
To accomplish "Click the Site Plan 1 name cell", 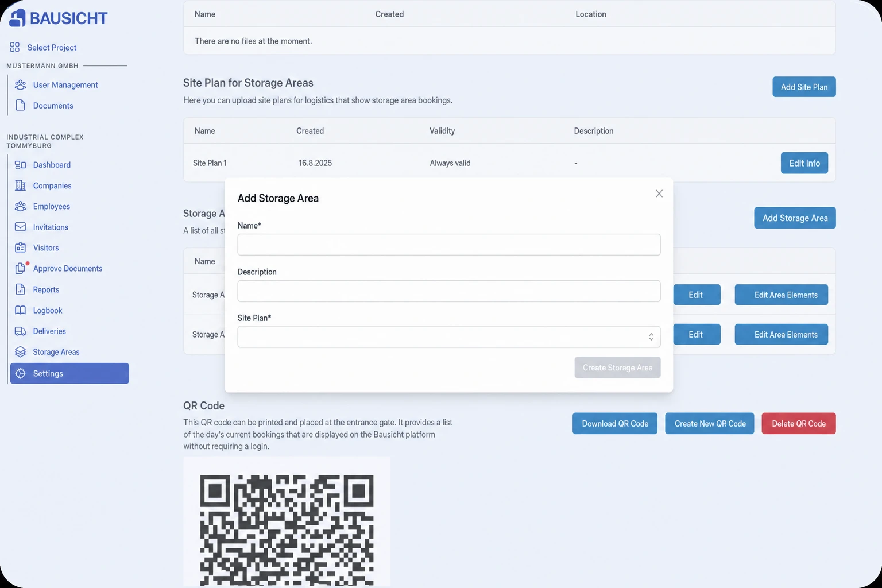I will coord(210,163).
